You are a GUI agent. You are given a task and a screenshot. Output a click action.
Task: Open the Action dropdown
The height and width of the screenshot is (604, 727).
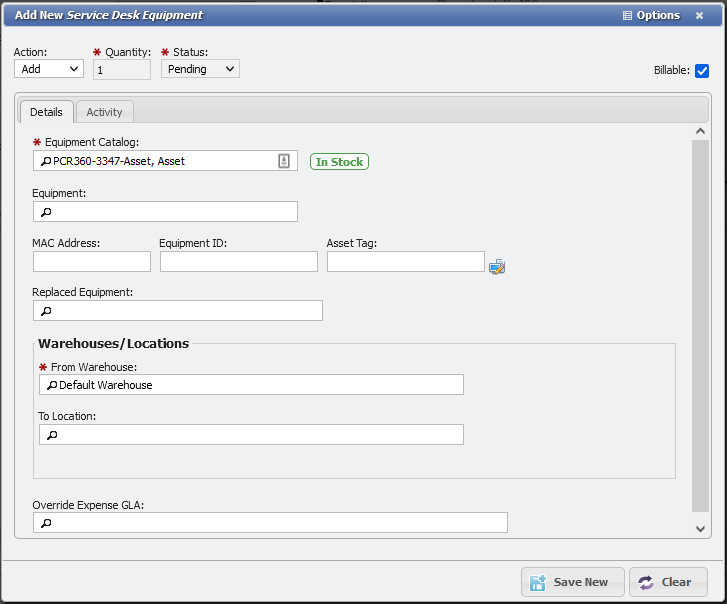click(49, 69)
